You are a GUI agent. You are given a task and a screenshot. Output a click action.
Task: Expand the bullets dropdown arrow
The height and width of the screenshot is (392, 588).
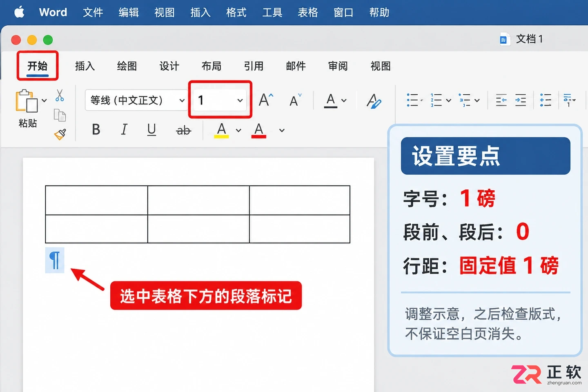pyautogui.click(x=422, y=100)
